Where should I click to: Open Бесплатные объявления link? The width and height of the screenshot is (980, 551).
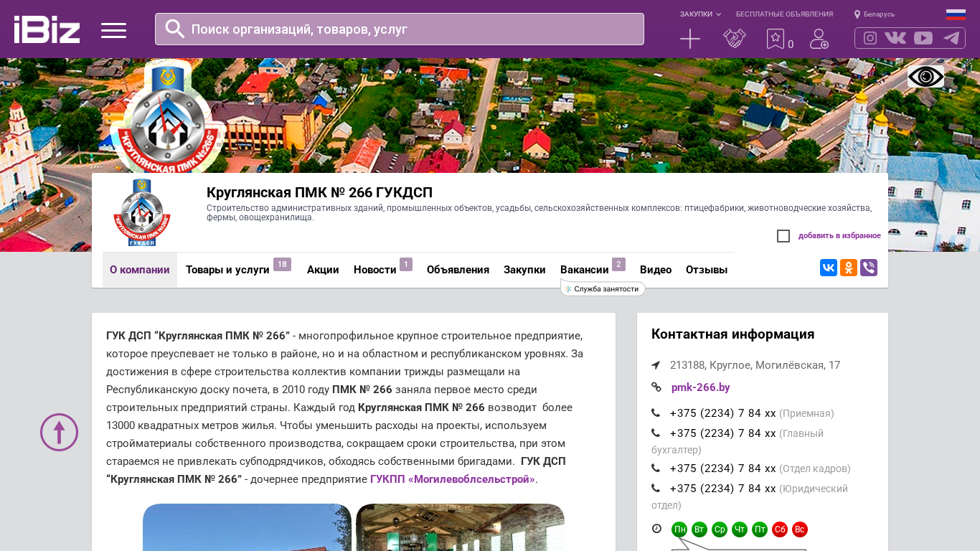[784, 14]
